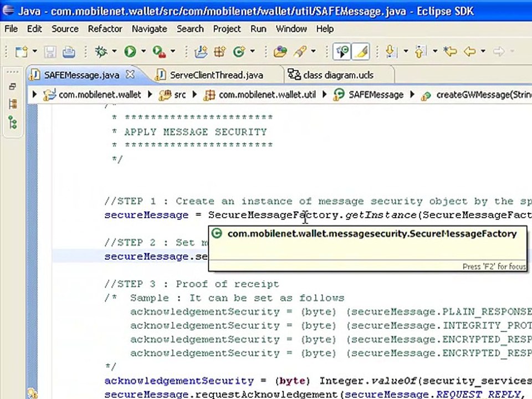This screenshot has height=399, width=532.
Task: Switch to the ServeClientThread.java tab
Action: tap(216, 75)
